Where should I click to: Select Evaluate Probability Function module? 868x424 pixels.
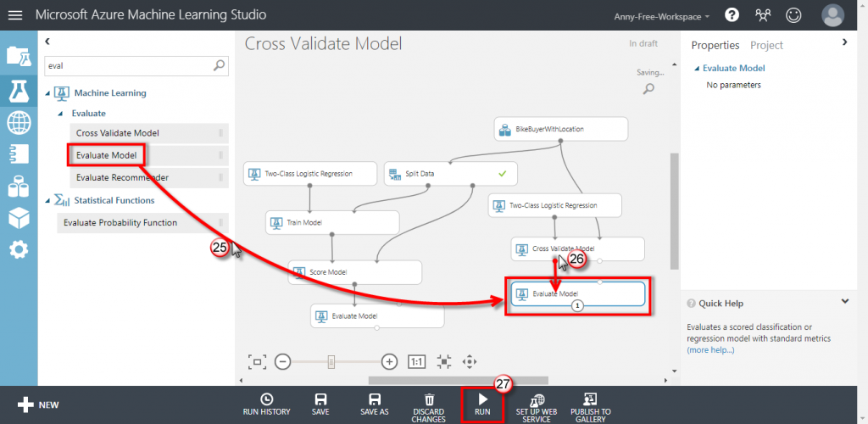point(142,223)
